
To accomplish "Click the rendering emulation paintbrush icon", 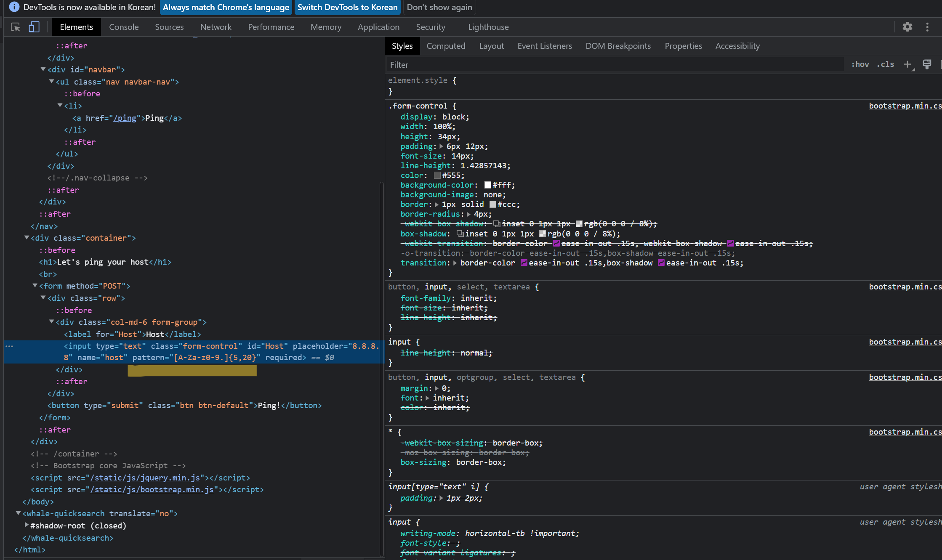I will (927, 64).
